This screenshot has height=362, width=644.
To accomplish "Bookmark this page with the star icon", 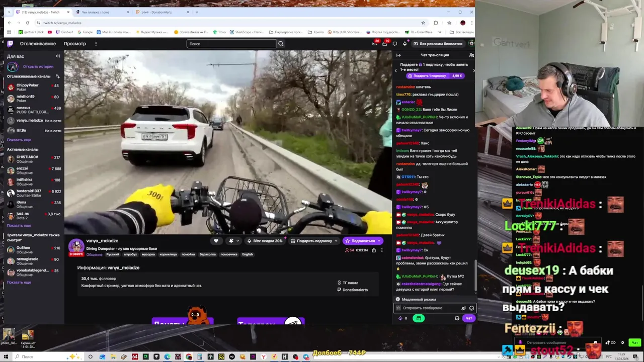I will [x=423, y=23].
